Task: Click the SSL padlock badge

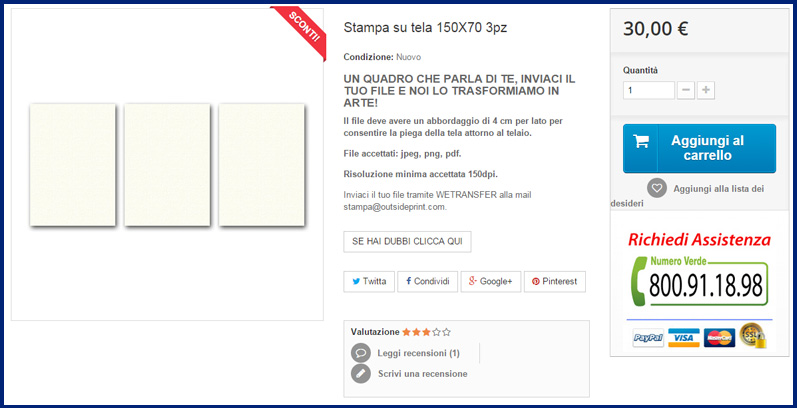Action: point(753,335)
